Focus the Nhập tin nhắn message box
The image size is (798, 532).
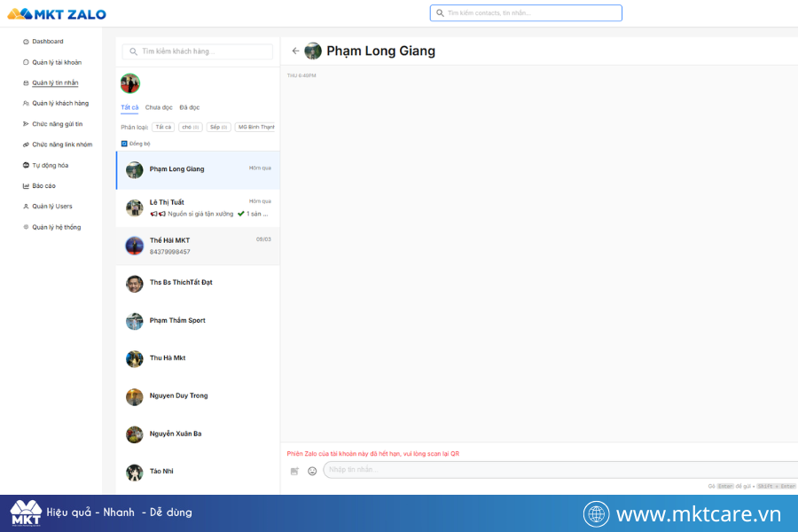[559, 470]
